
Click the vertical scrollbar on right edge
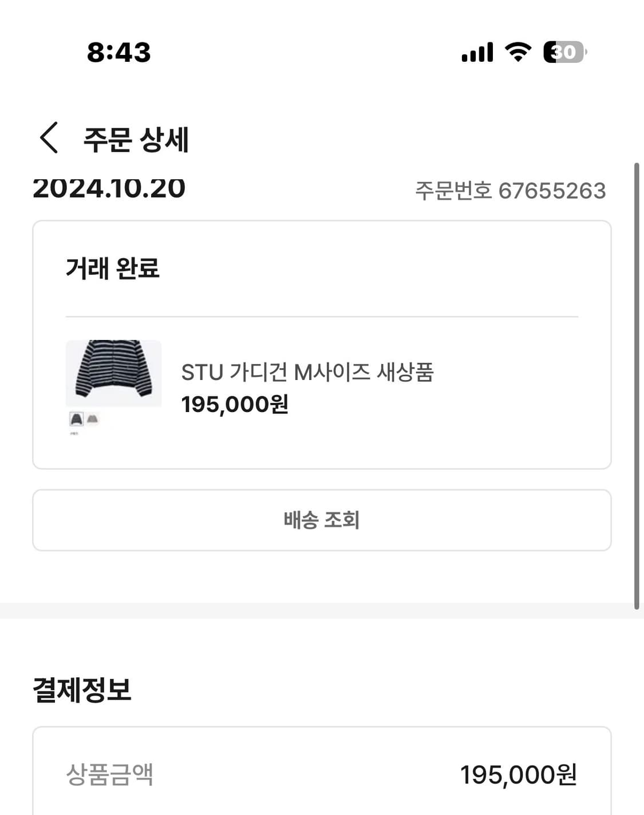coord(636,386)
